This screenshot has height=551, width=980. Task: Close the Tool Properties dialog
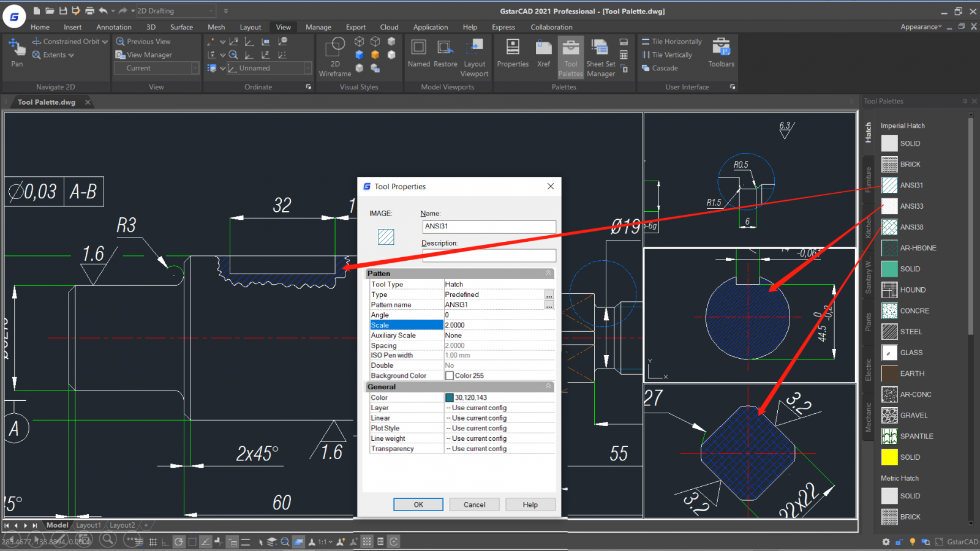tap(551, 187)
